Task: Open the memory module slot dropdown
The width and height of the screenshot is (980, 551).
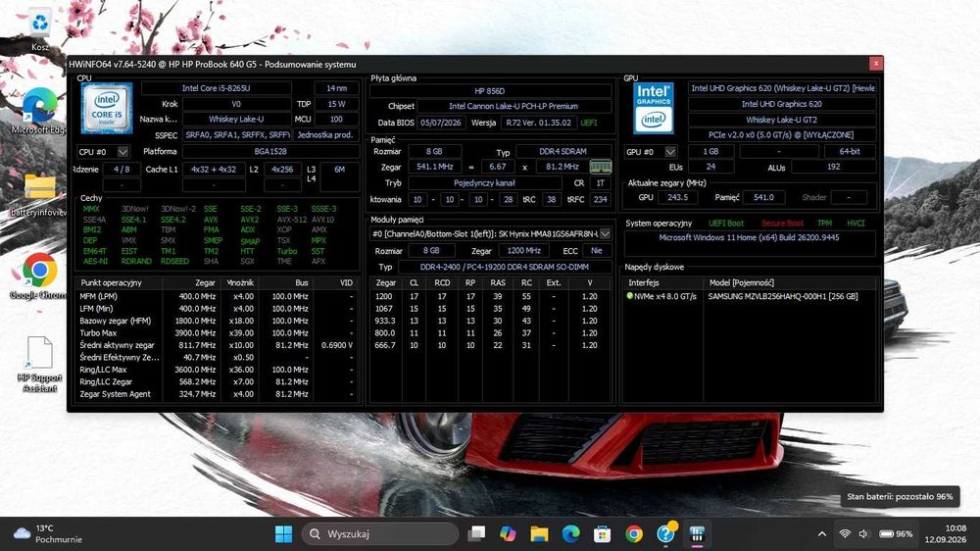Action: point(605,234)
